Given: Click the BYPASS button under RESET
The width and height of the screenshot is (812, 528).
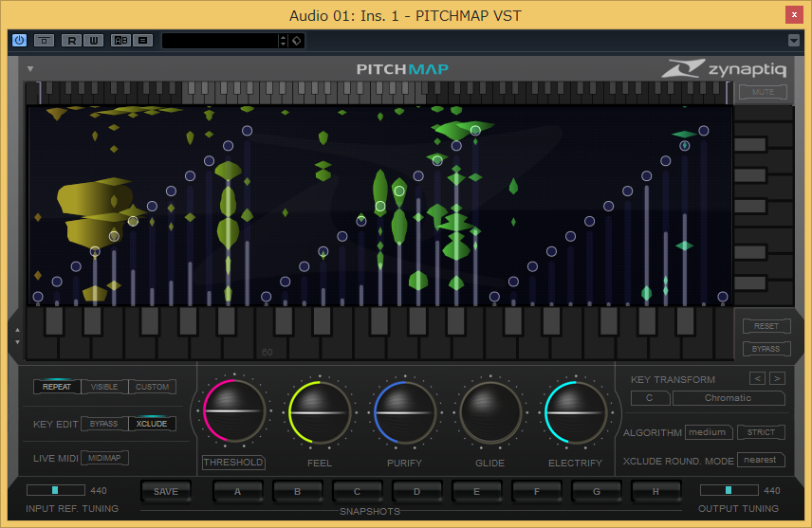Looking at the screenshot, I should 766,349.
